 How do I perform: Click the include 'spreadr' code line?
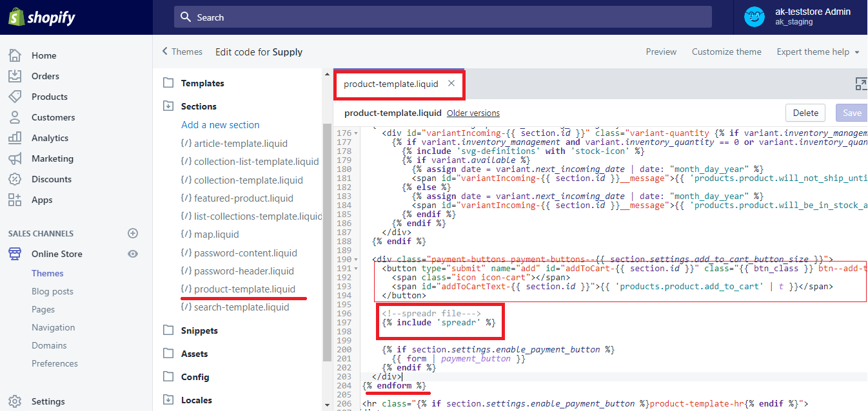pos(439,322)
